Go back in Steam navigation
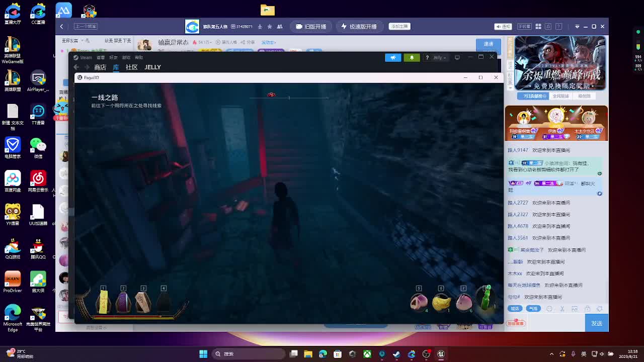644x362 pixels. tap(76, 67)
